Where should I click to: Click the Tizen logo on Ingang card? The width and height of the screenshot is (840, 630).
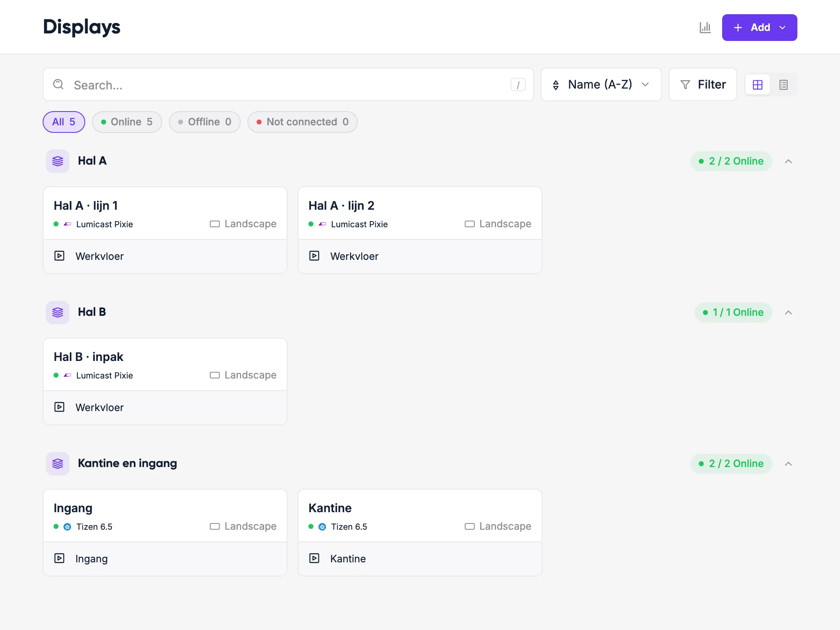67,527
